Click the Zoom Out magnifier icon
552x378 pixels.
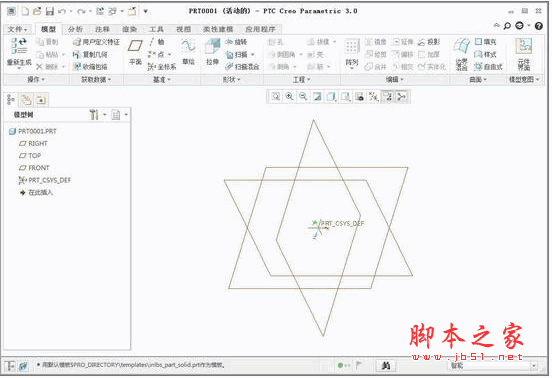pyautogui.click(x=303, y=96)
